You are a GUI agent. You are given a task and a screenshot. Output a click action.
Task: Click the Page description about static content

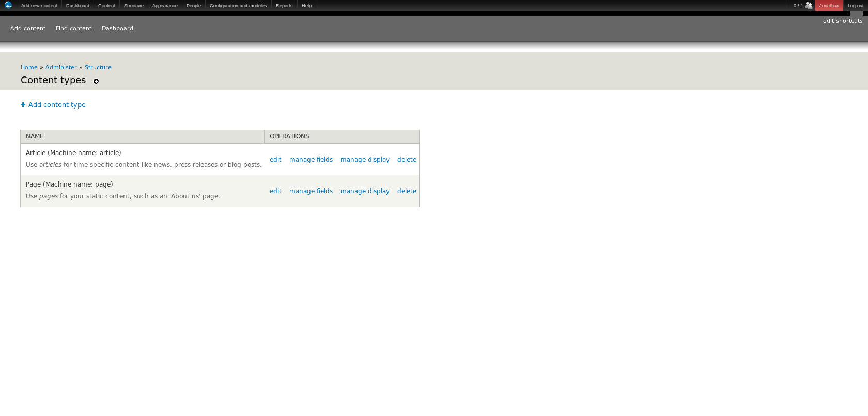(123, 196)
